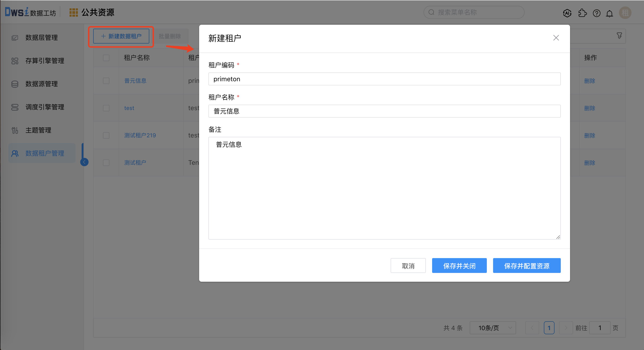This screenshot has height=350, width=644.
Task: Click the extensions puzzle icon
Action: coord(583,13)
